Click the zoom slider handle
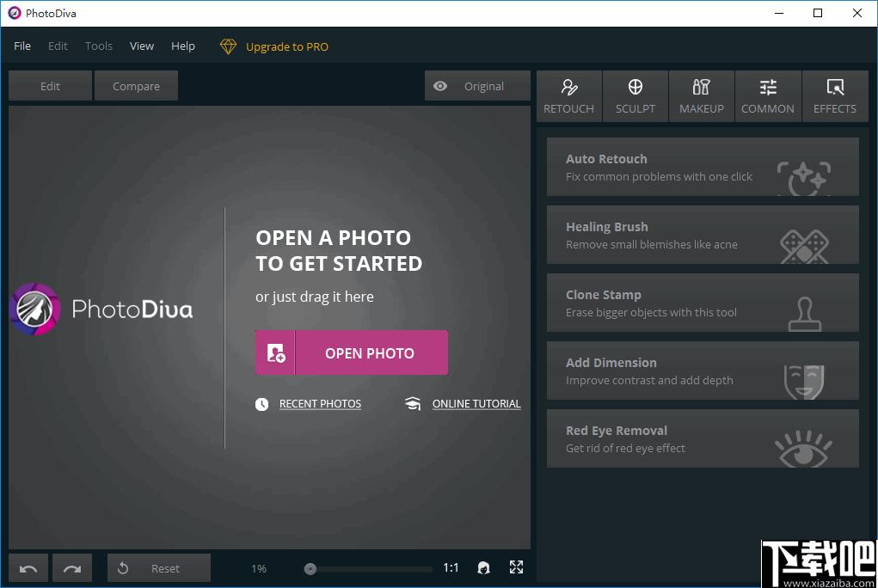The width and height of the screenshot is (878, 588). [310, 569]
